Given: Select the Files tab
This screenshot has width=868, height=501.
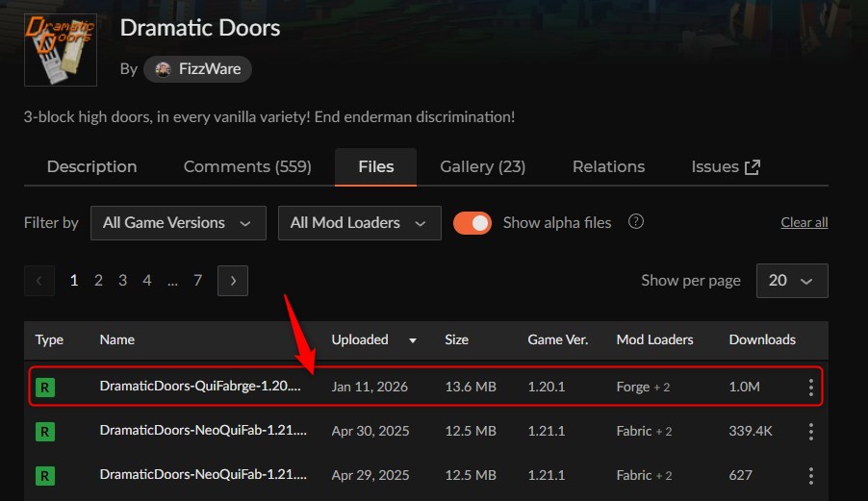Looking at the screenshot, I should click(376, 166).
